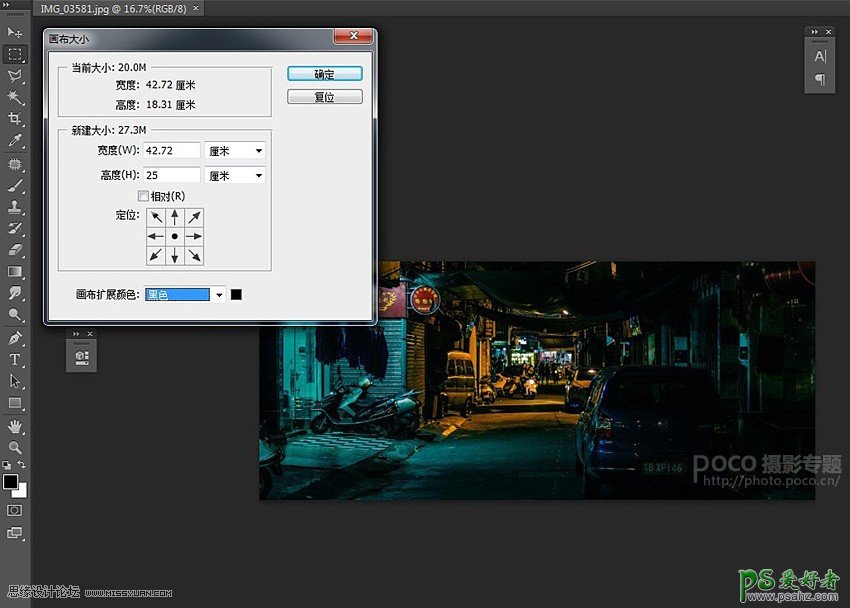Open the Paragraph panel icon

point(820,79)
